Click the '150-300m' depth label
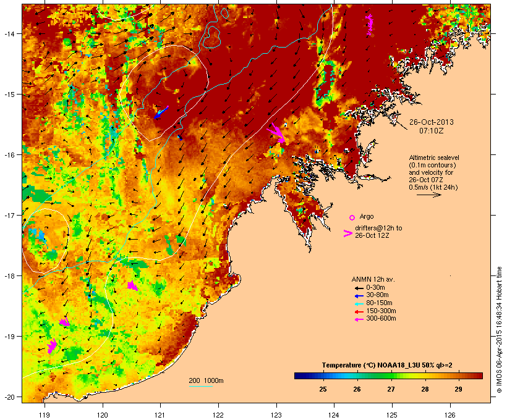 (381, 311)
